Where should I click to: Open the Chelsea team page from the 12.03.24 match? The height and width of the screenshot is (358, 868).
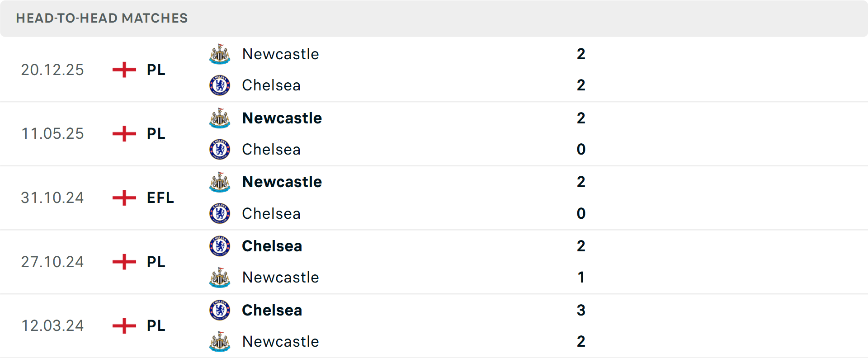(x=272, y=310)
